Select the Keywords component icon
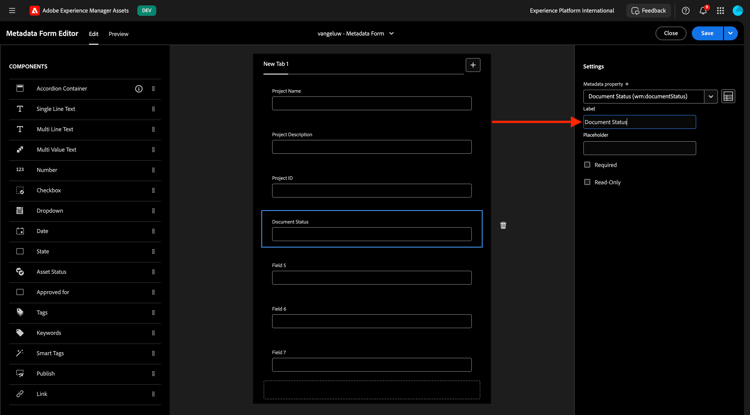 point(20,333)
